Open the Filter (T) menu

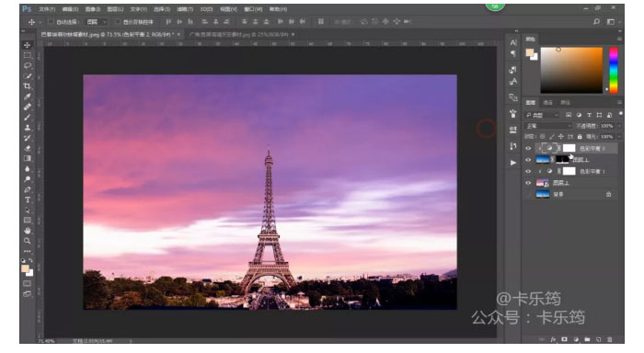pos(185,9)
